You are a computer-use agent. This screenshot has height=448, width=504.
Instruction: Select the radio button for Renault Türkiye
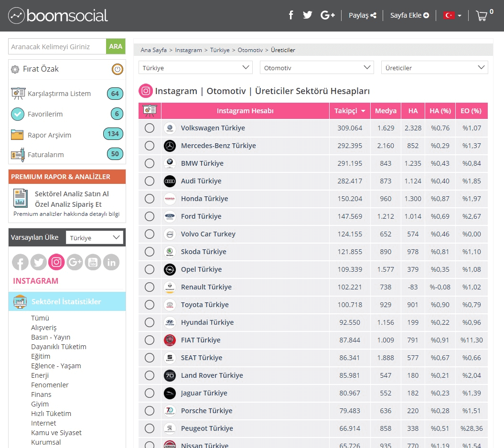(150, 287)
